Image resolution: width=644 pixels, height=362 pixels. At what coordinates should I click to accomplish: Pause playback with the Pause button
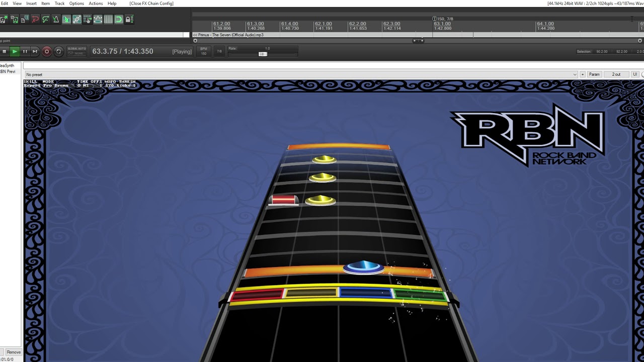coord(25,51)
